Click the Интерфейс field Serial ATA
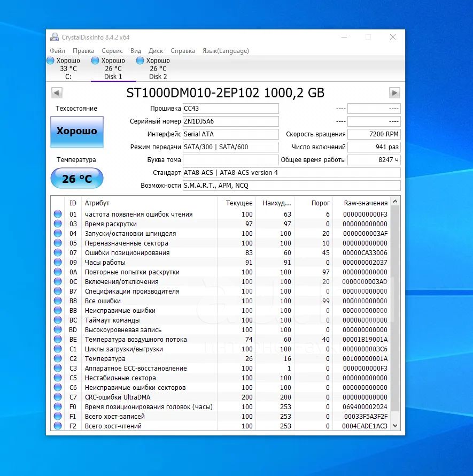This screenshot has height=476, width=473. click(230, 134)
